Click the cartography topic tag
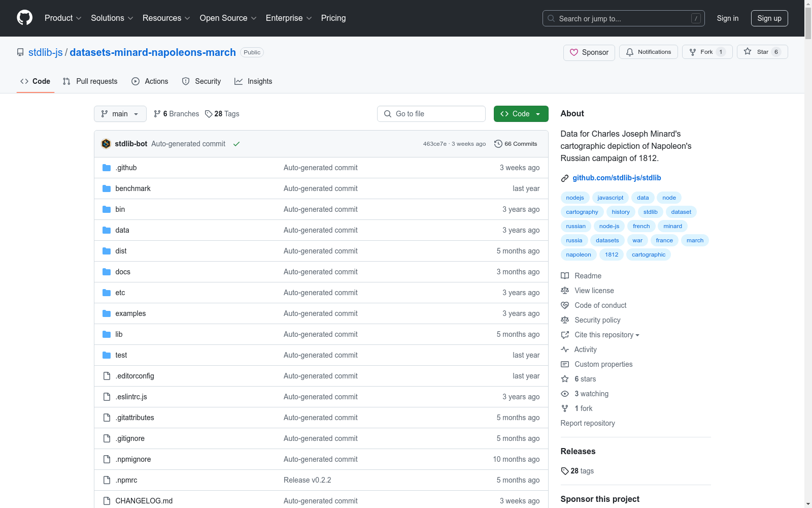This screenshot has width=812, height=508. click(582, 212)
